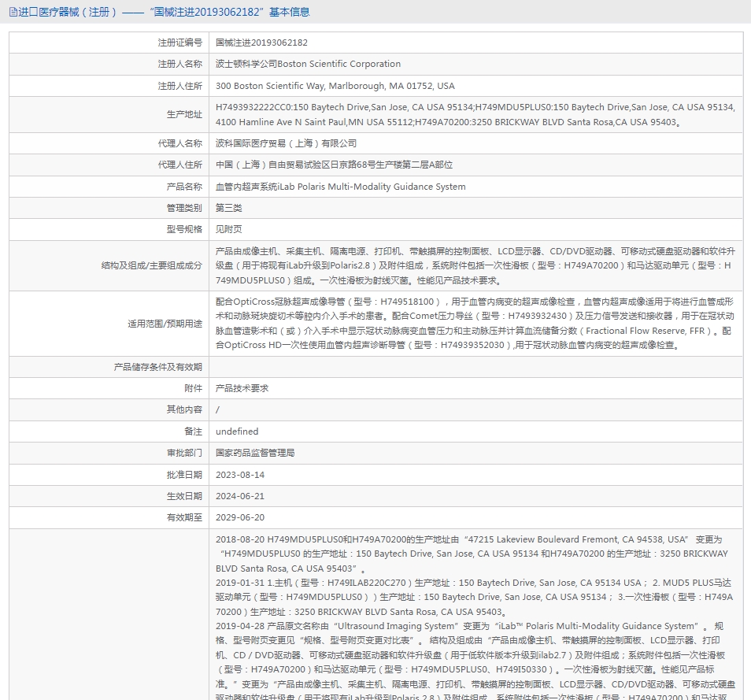Click the value 第三类
Viewport: 751px width, 700px height.
click(x=229, y=209)
